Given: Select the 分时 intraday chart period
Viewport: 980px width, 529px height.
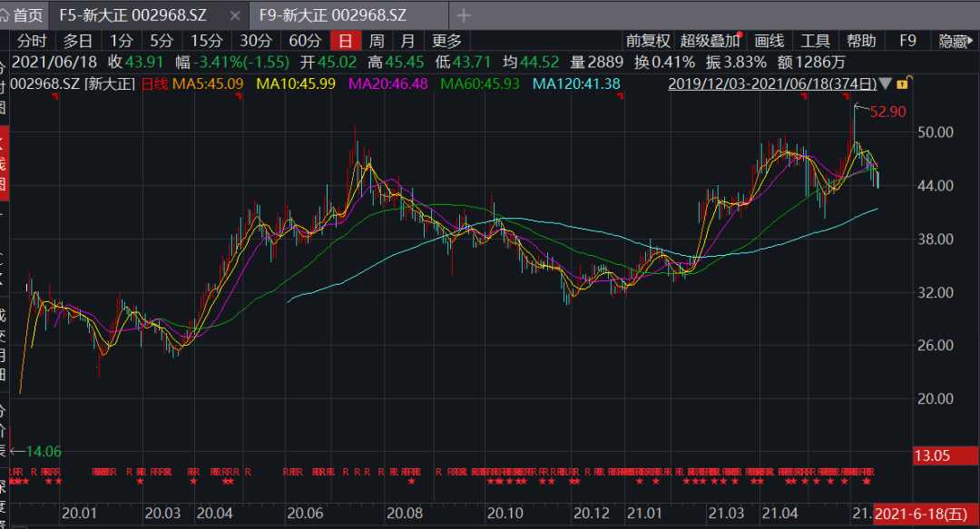Looking at the screenshot, I should 31,41.
